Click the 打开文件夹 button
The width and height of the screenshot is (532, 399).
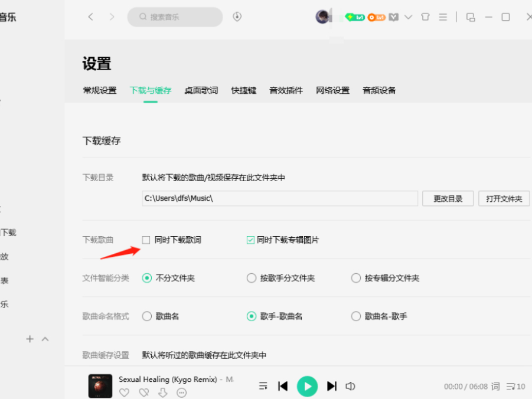pyautogui.click(x=504, y=198)
